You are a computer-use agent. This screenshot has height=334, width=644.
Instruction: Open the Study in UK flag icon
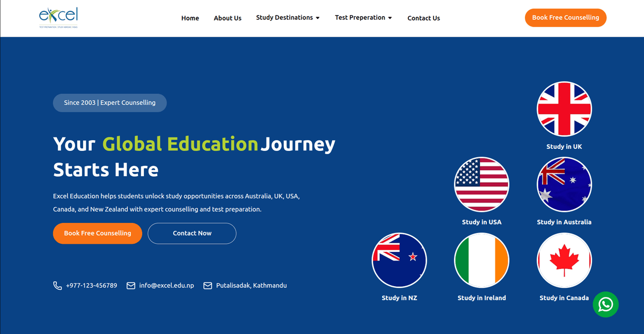[564, 109]
